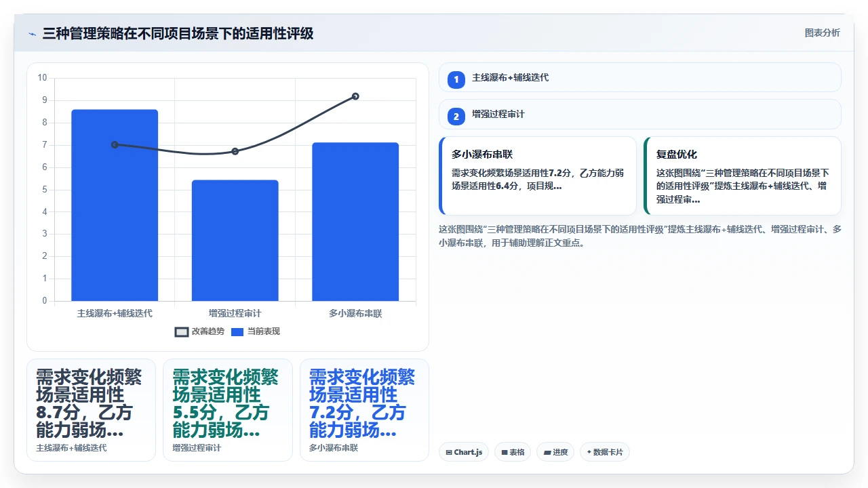Click trend line point above 主线瀑布+辅线迭代
Screen dimensions: 868x488
115,144
